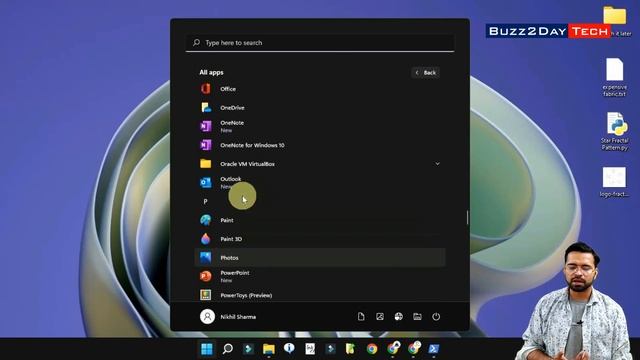Click the Type here to search field

click(320, 42)
